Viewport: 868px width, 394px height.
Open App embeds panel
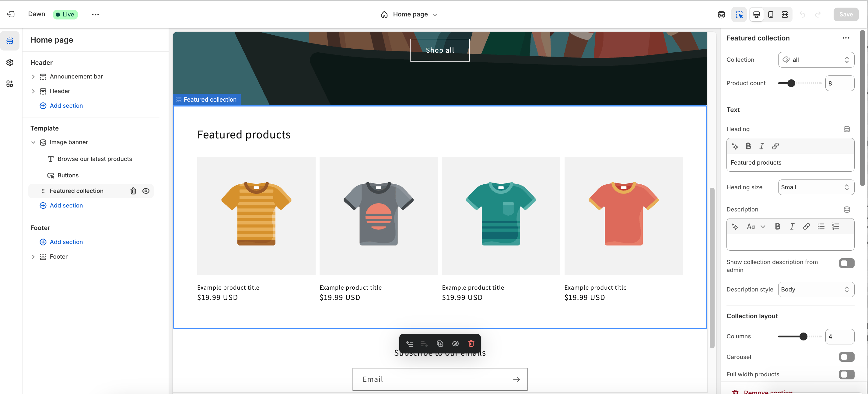(x=10, y=84)
